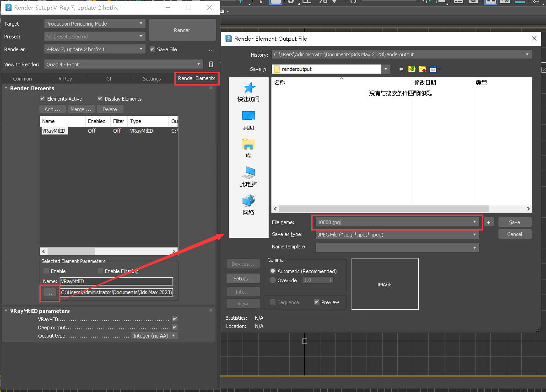546x392 pixels.
Task: Click the Save button
Action: pos(514,222)
